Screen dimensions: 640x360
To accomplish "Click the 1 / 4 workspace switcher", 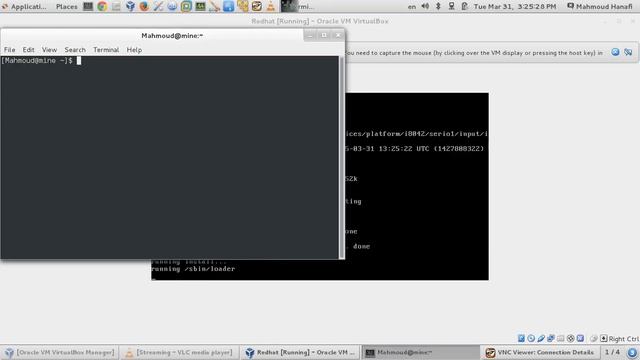I will pyautogui.click(x=612, y=352).
